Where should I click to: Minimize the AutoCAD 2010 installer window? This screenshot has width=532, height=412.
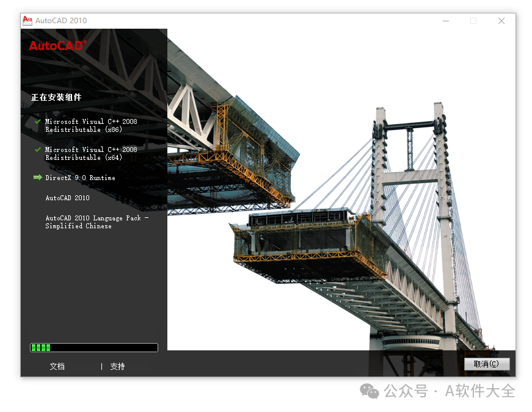click(446, 21)
